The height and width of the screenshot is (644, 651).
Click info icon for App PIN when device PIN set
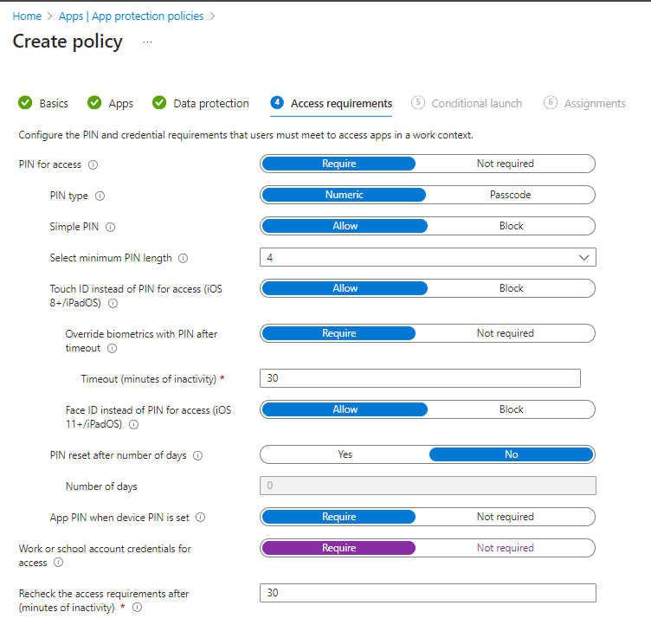coord(201,518)
